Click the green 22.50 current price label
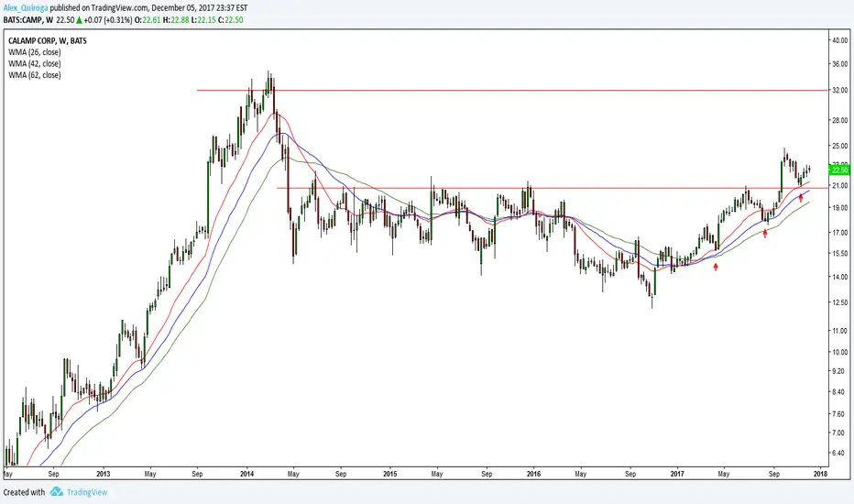 (x=839, y=170)
